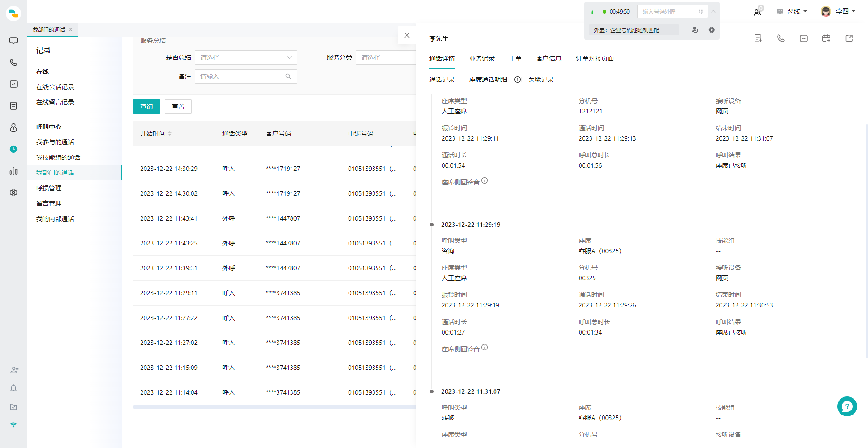Viewport: 868px width, 448px height.
Task: Close the 我部门的通话 tab
Action: (x=71, y=29)
